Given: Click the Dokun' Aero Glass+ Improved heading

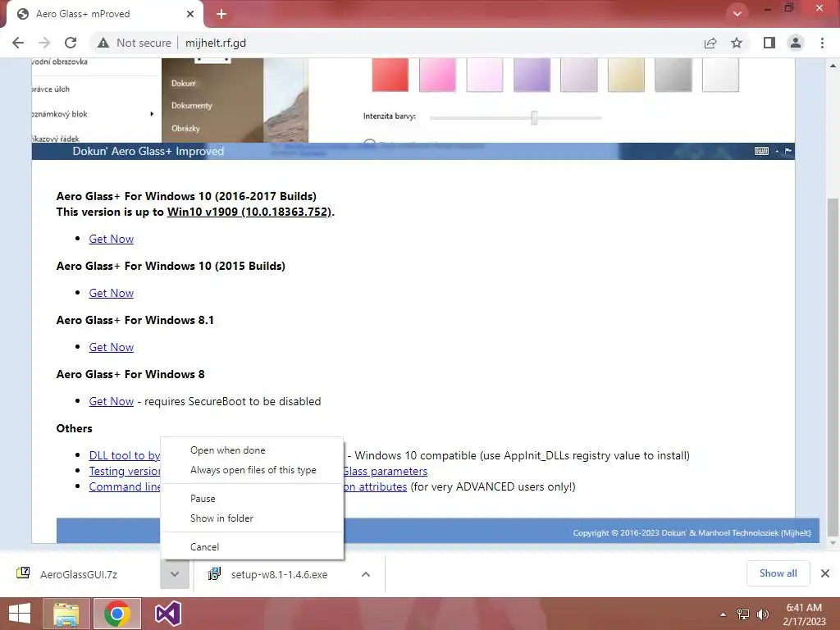Looking at the screenshot, I should 148,151.
